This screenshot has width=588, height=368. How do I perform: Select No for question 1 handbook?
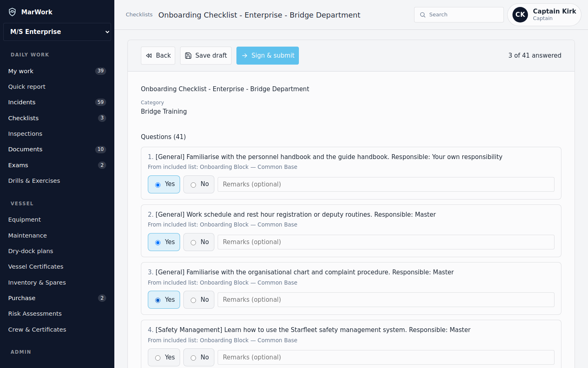199,184
